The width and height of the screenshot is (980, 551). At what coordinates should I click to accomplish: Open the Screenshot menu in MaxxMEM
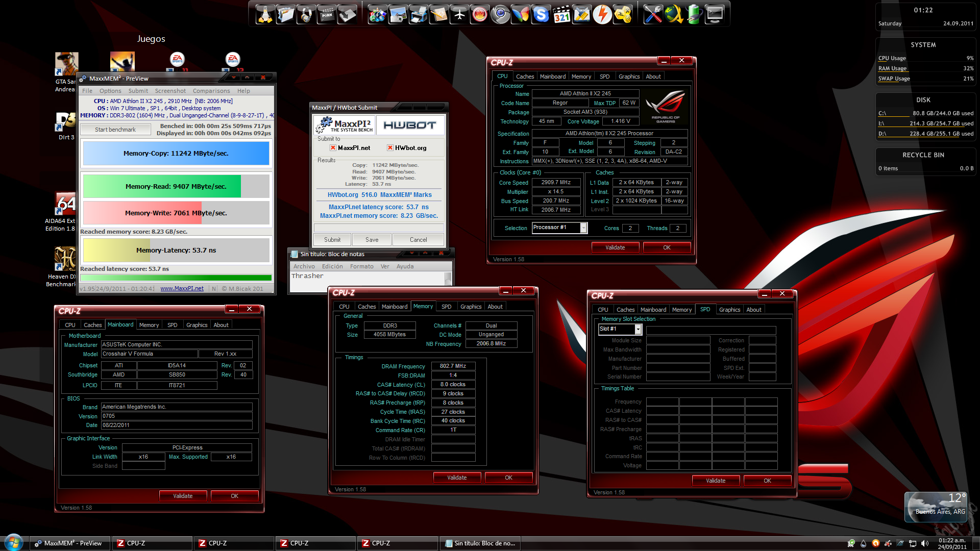tap(170, 91)
